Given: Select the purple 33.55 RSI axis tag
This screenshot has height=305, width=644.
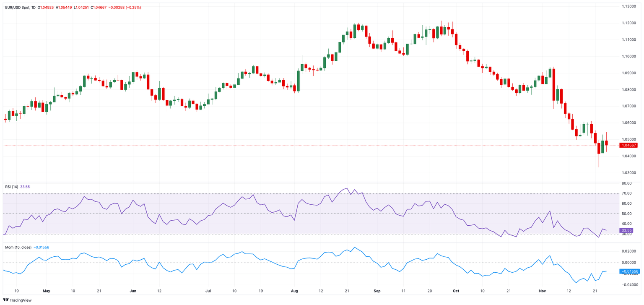Looking at the screenshot, I should click(x=627, y=230).
